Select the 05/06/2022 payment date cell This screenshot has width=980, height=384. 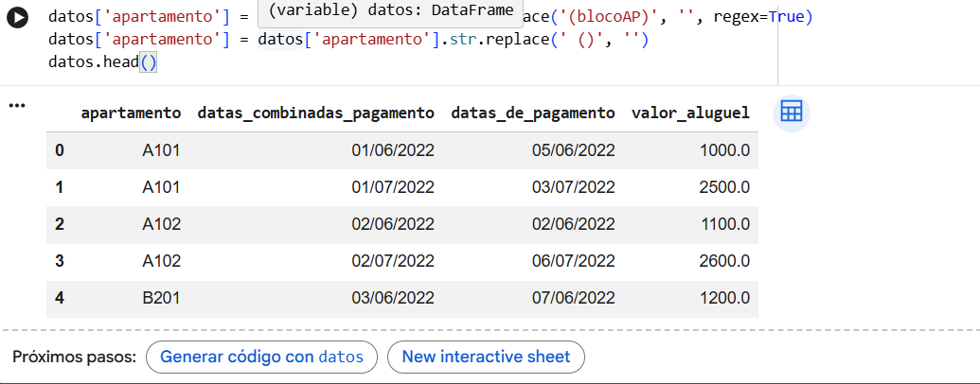573,150
